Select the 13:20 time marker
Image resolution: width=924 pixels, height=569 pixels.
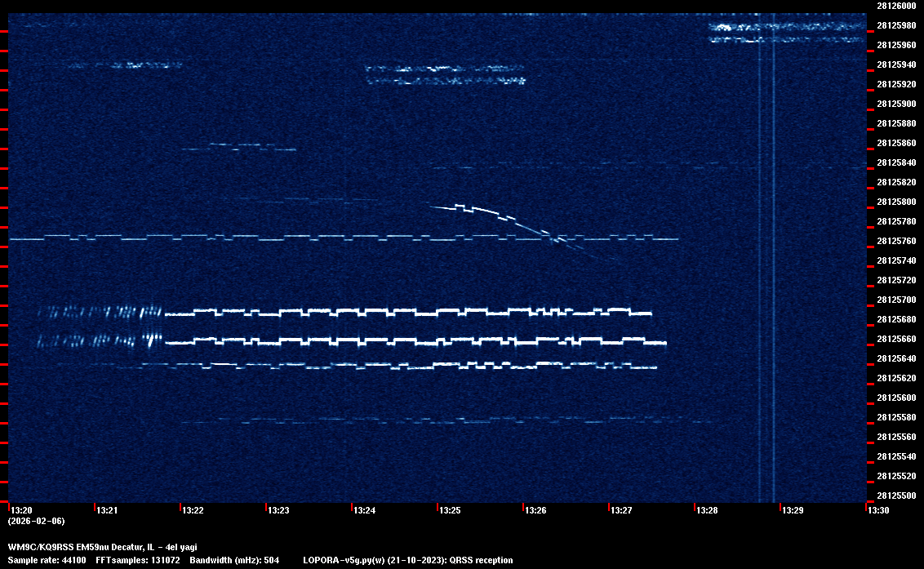(x=20, y=510)
